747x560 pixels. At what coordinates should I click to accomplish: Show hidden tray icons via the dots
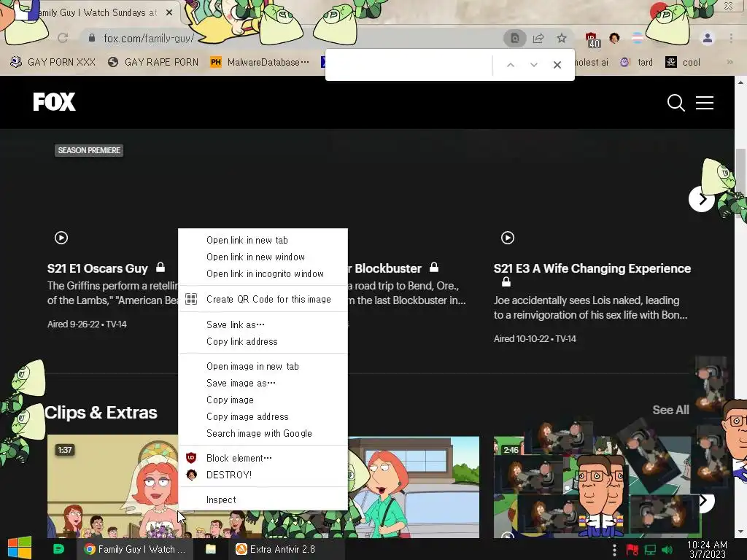click(x=614, y=550)
